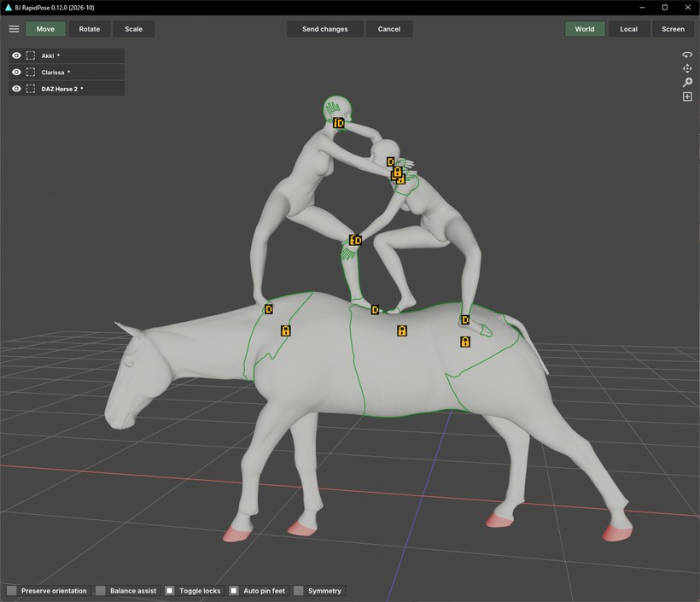Viewport: 700px width, 602px height.
Task: Toggle visibility eye for DAZ Horse 2
Action: 16,89
